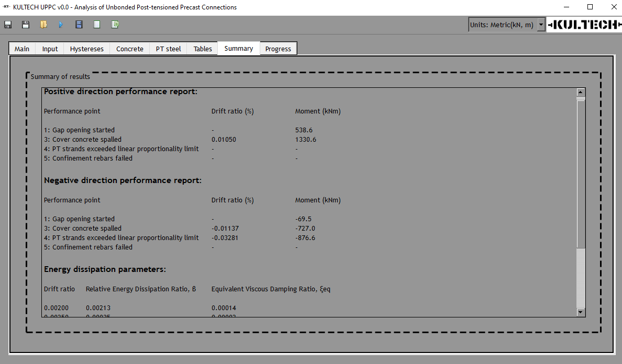The height and width of the screenshot is (364, 622).
Task: Open a file with the yellow folder icon
Action: click(43, 25)
